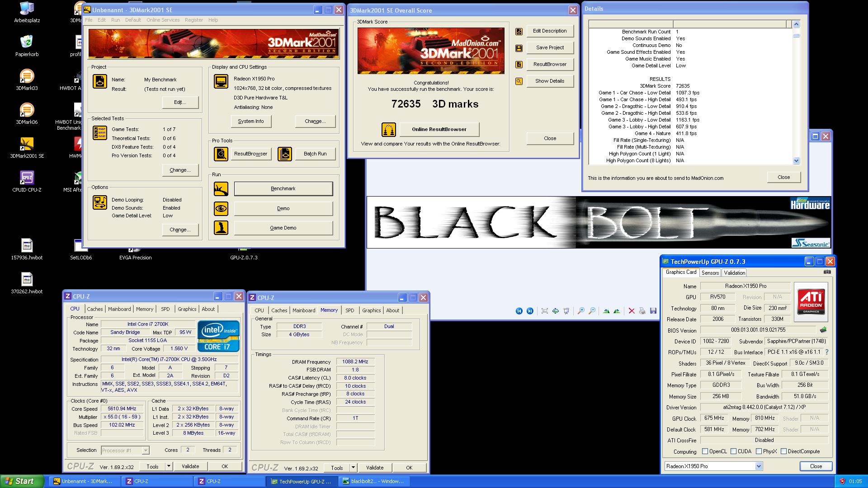This screenshot has width=868, height=488.
Task: Click the best fit icon in image viewer
Action: (x=545, y=311)
